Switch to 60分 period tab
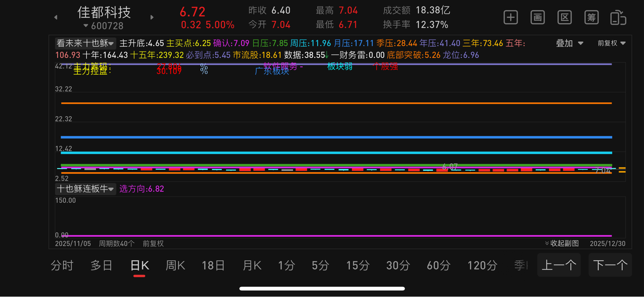The width and height of the screenshot is (644, 297). point(439,266)
